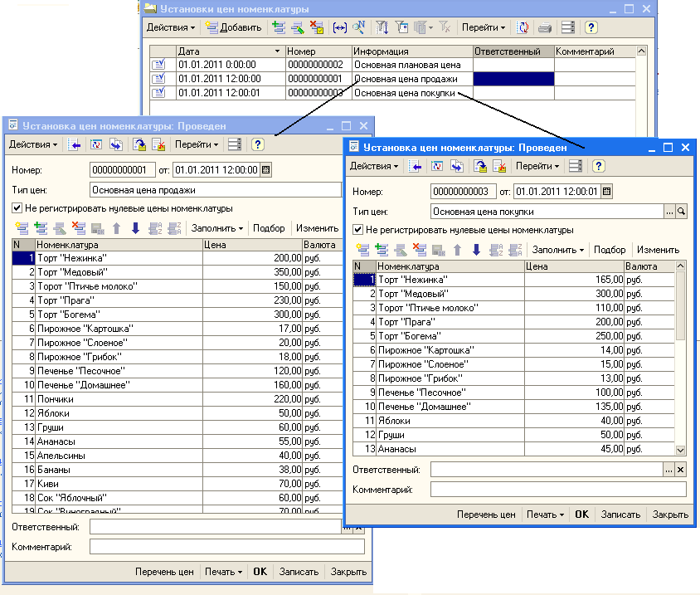700x595 pixels.
Task: Click the add-row icon in the left document table toolbar
Action: pyautogui.click(x=22, y=228)
